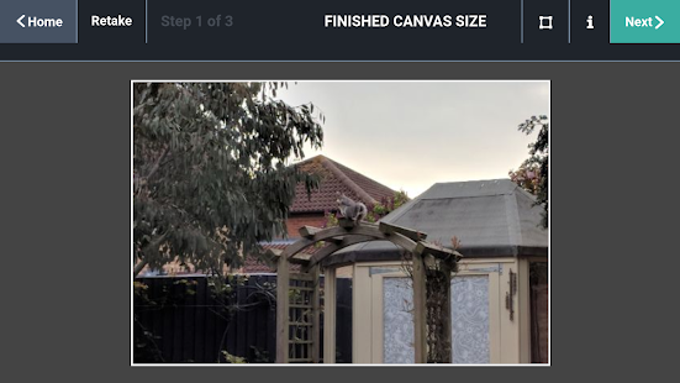Click the Step 1 of 3 indicator
Viewport: 680px width, 383px height.
197,21
